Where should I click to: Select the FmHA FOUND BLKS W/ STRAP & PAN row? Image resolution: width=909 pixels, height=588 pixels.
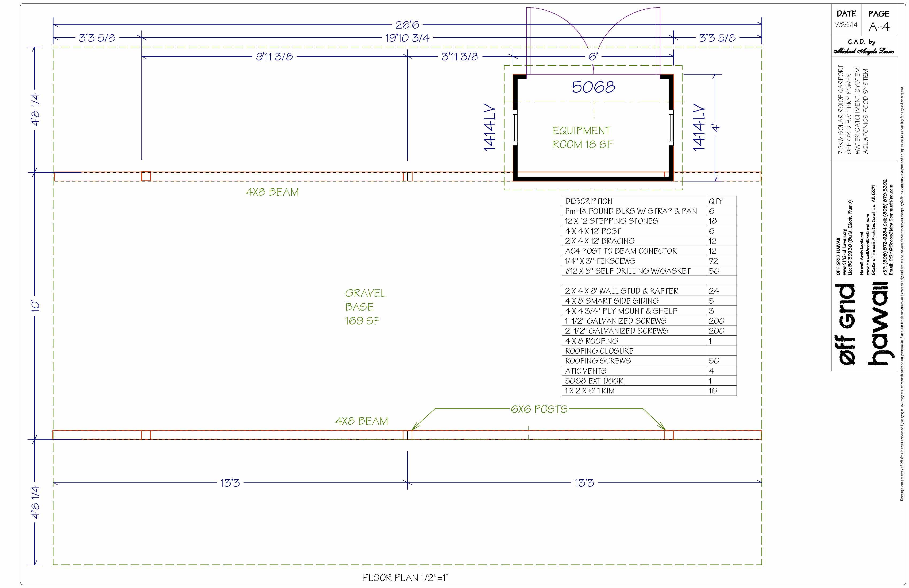click(649, 211)
